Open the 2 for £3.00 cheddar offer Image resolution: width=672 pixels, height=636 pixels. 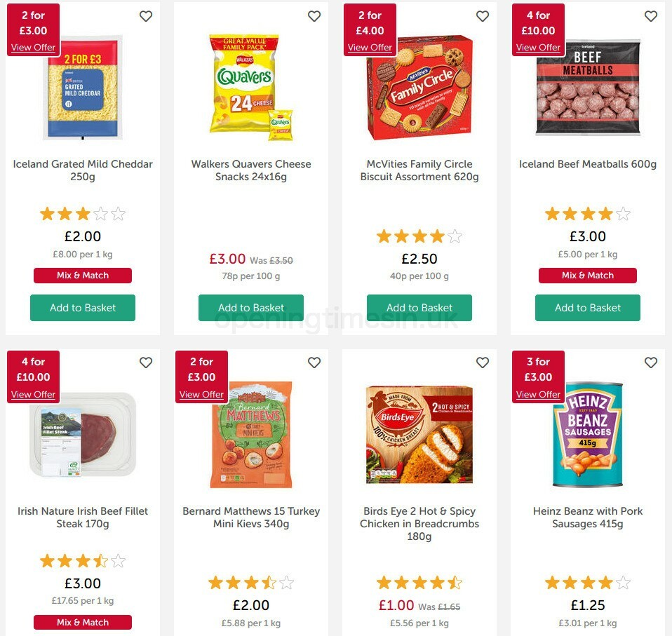tap(33, 47)
